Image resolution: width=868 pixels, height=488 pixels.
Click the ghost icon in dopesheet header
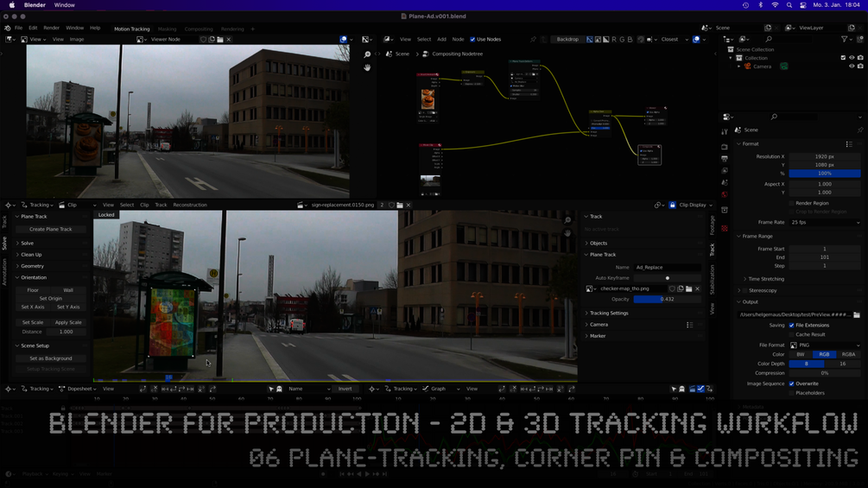tap(280, 389)
